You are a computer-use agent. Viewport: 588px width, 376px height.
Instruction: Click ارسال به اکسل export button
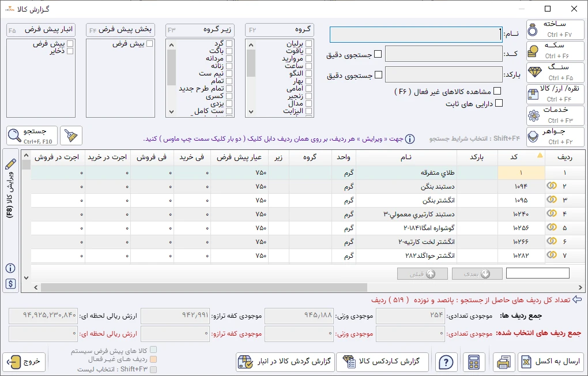click(551, 362)
